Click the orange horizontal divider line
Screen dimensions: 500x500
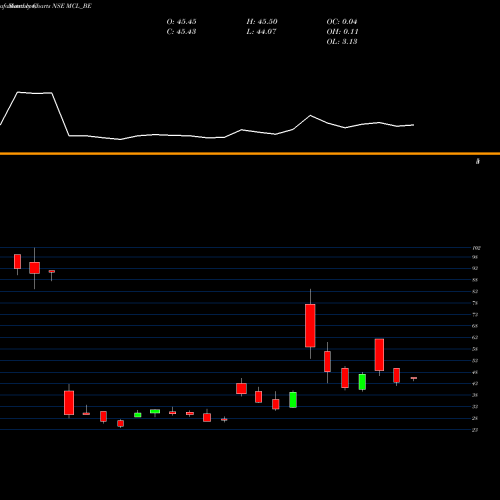pyautogui.click(x=250, y=154)
